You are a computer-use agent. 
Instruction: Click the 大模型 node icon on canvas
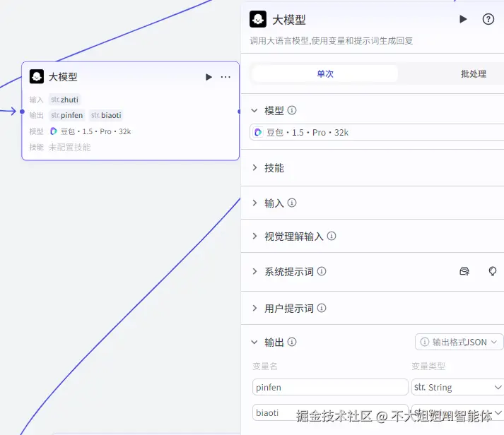(37, 77)
